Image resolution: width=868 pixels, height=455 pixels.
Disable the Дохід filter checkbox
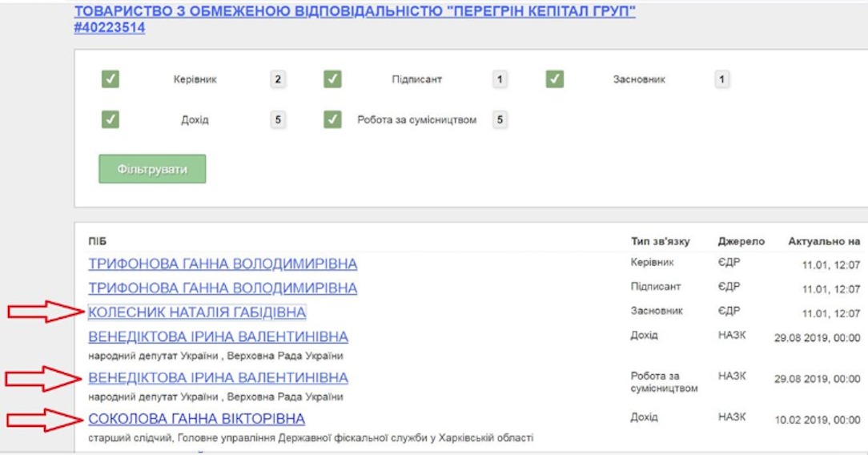point(111,119)
